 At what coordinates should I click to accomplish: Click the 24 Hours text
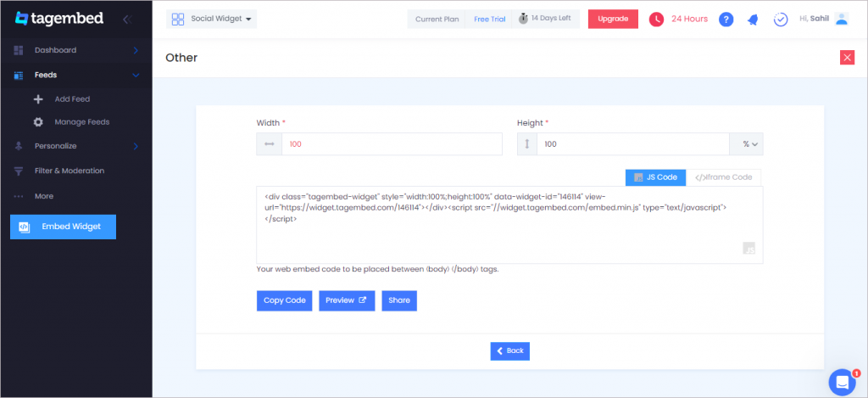coord(690,19)
